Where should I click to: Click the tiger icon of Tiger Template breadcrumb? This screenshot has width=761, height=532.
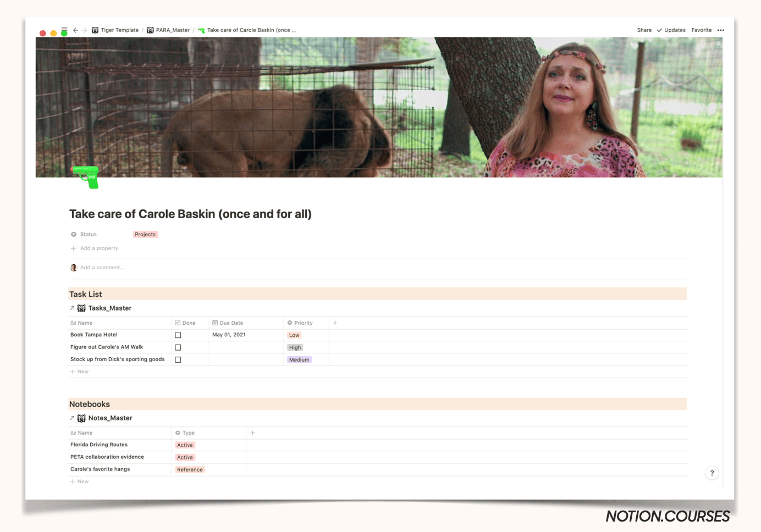pos(95,30)
